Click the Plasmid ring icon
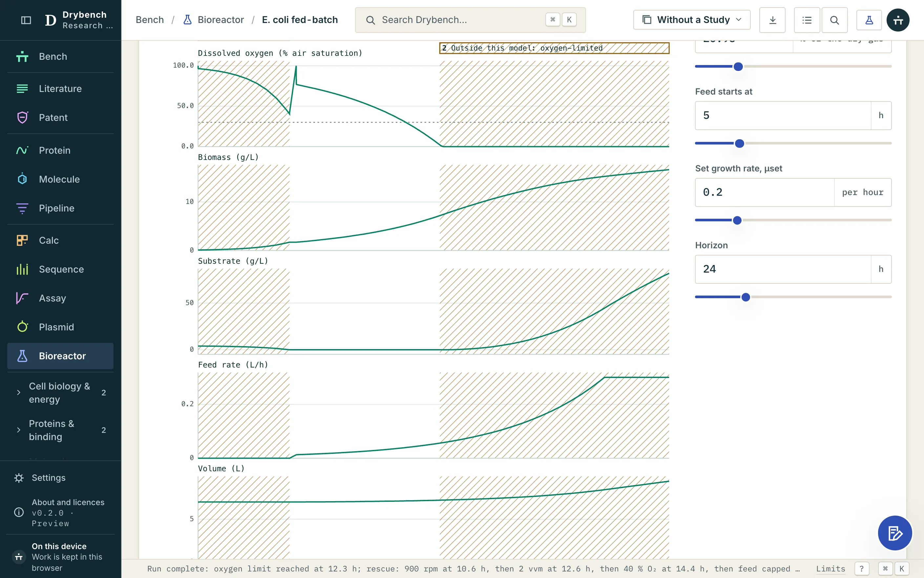The image size is (924, 578). click(22, 327)
